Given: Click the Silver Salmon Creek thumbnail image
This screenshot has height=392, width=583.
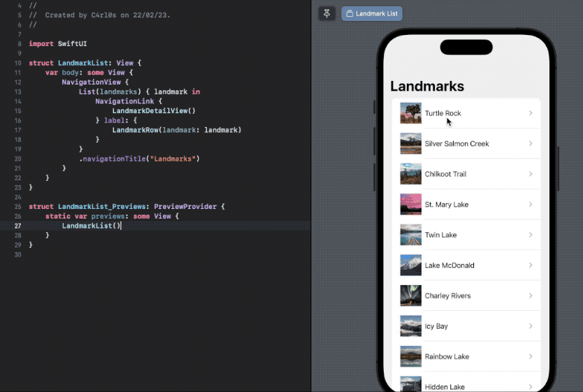Looking at the screenshot, I should click(411, 144).
